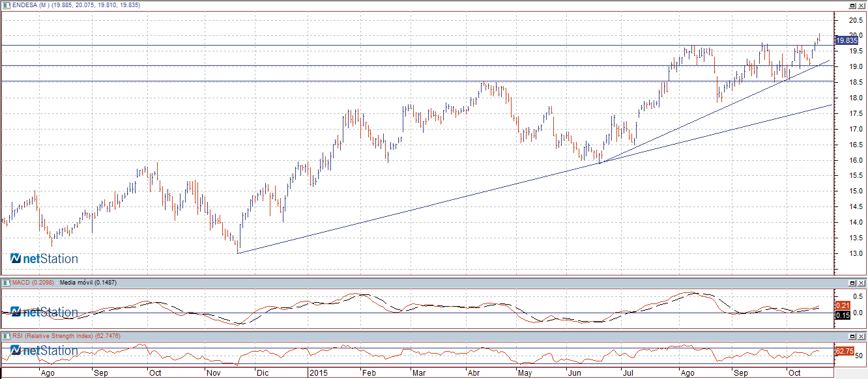Click the 2015 date axis label

point(318,374)
